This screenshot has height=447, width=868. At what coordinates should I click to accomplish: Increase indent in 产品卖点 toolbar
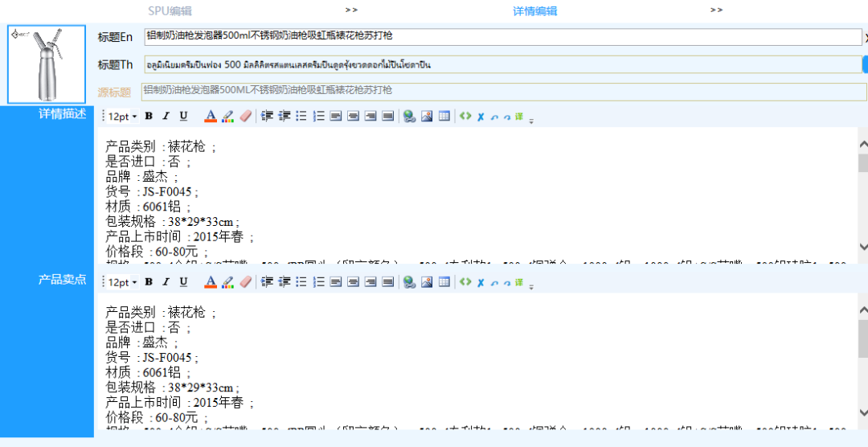[268, 282]
